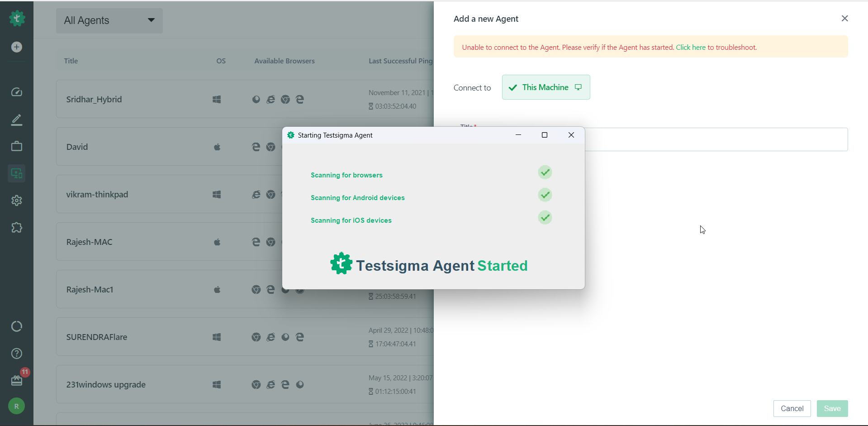Minimize the Starting Testsigma Agent window

pyautogui.click(x=518, y=135)
